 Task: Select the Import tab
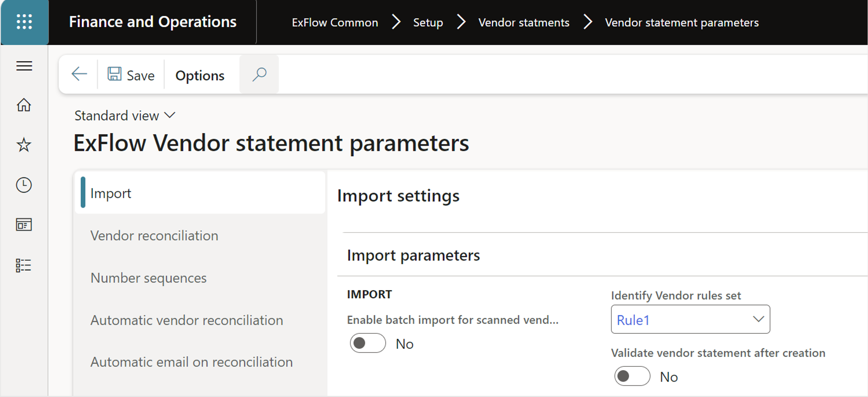pyautogui.click(x=200, y=193)
